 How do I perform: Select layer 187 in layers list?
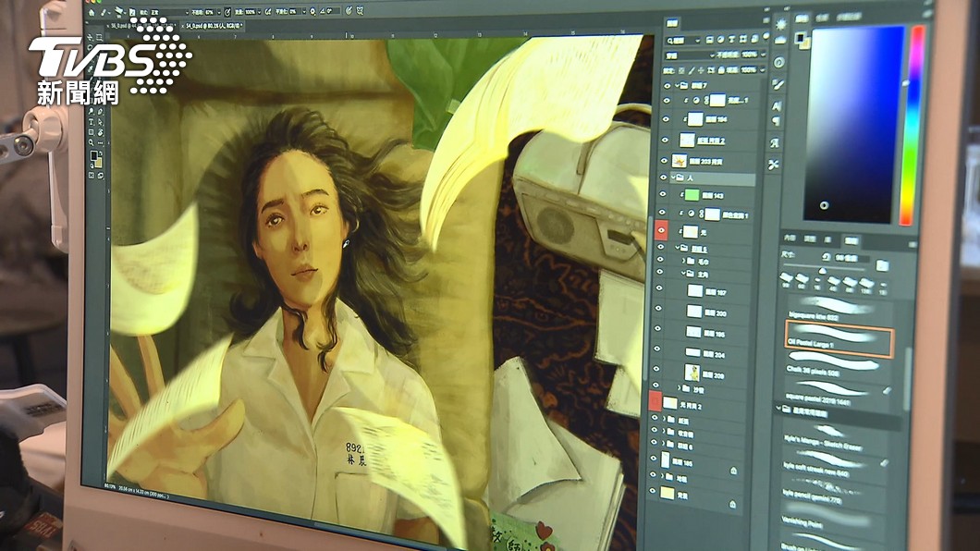click(x=708, y=291)
